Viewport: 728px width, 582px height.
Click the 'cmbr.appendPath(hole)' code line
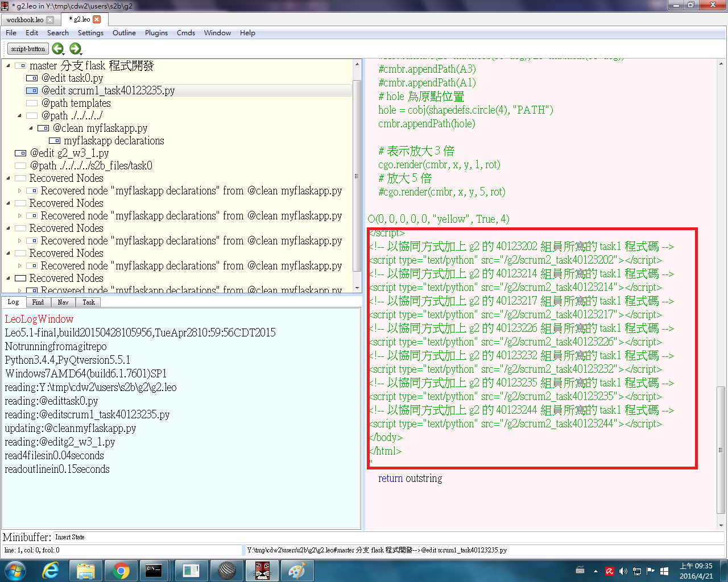point(427,124)
